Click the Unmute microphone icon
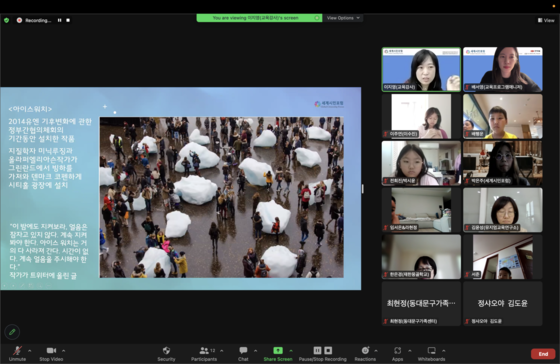 [x=17, y=350]
